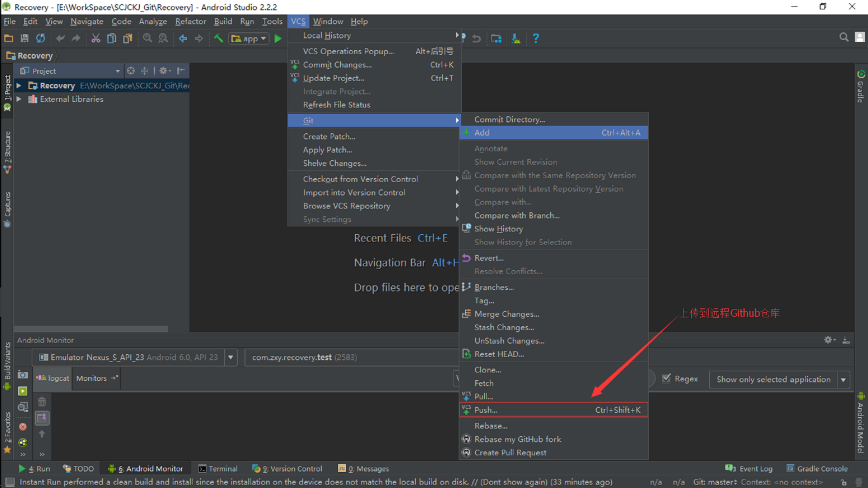Select Branches... in the Git submenu
This screenshot has width=868, height=488.
[x=553, y=287]
